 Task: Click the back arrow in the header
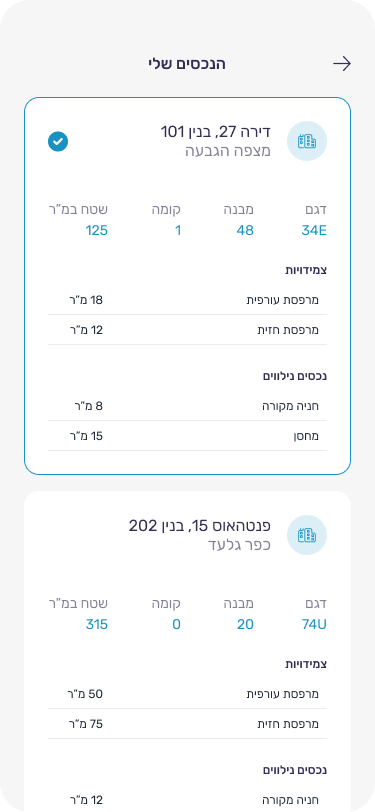[x=342, y=64]
